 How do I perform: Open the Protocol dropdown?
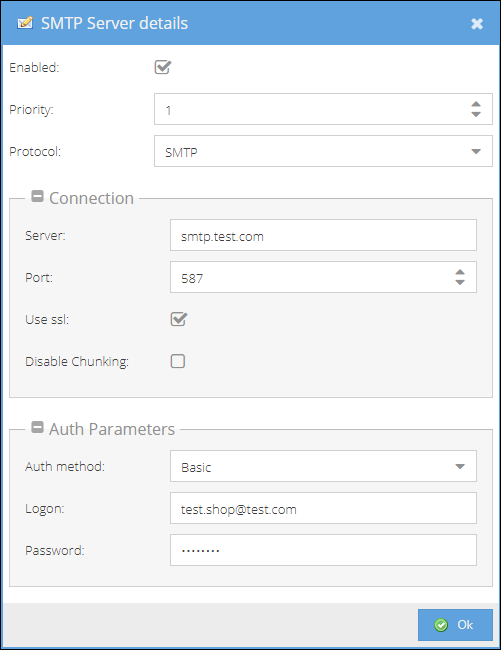click(323, 151)
